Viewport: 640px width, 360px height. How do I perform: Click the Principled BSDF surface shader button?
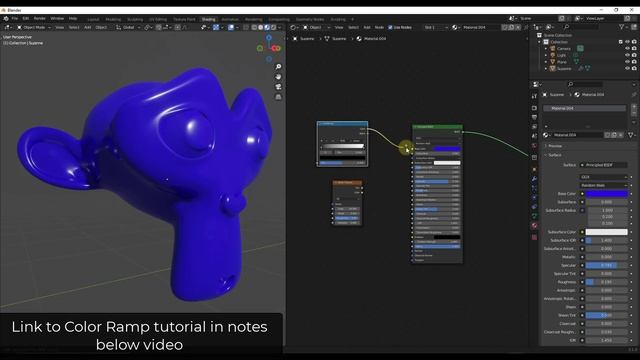604,165
